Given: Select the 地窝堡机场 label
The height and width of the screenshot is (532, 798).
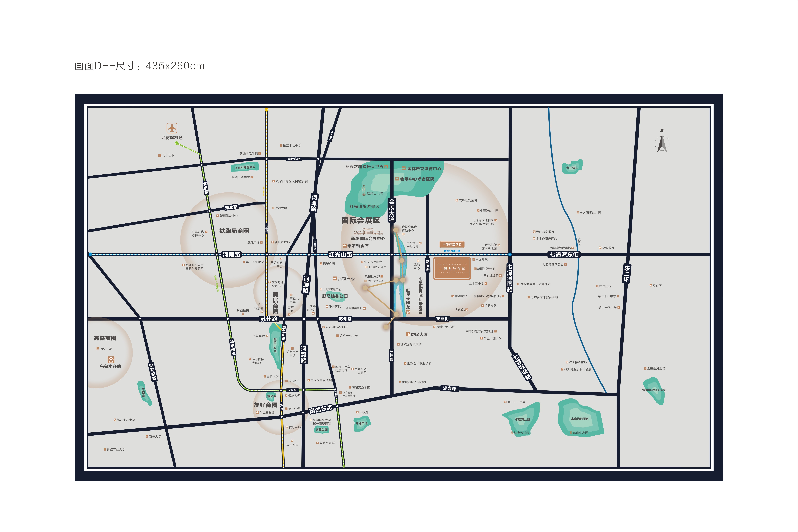Looking at the screenshot, I should coord(172,138).
